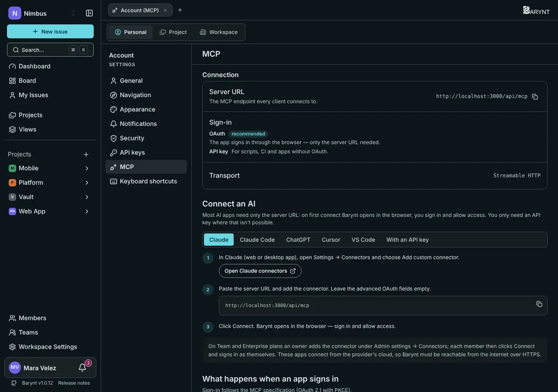558x392 pixels.
Task: Select the Claude Code tab
Action: tap(257, 240)
